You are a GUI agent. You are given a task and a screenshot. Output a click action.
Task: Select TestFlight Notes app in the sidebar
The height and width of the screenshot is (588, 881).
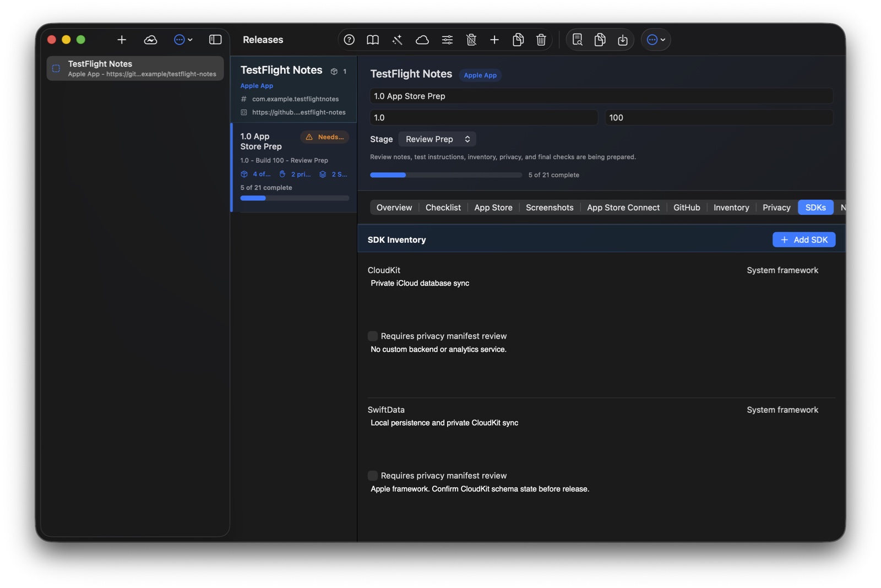tap(135, 68)
